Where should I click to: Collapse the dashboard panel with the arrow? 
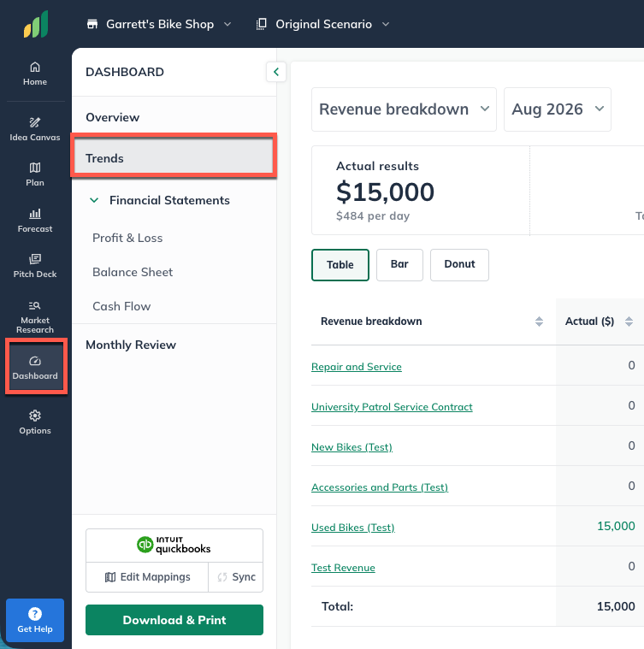[276, 72]
